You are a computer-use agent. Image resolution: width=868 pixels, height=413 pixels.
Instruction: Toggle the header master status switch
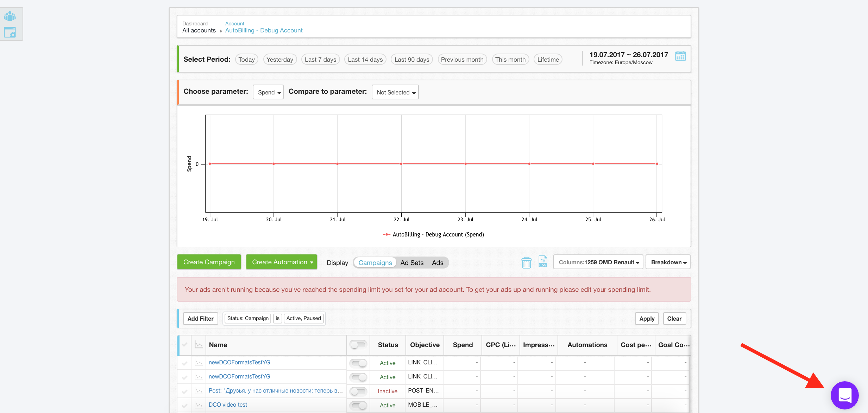(x=358, y=345)
